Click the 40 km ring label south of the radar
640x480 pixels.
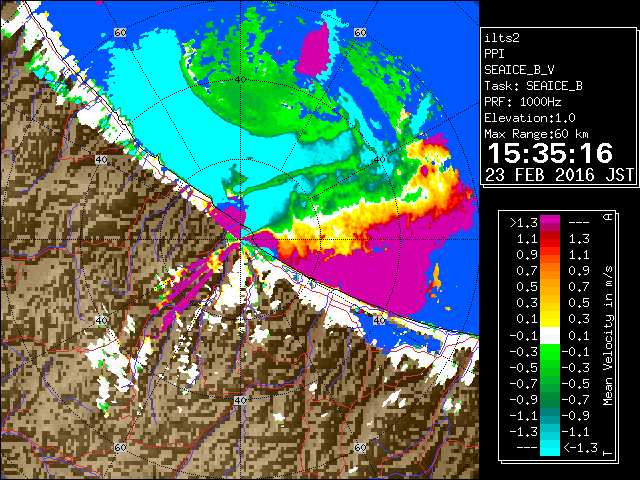[240, 400]
